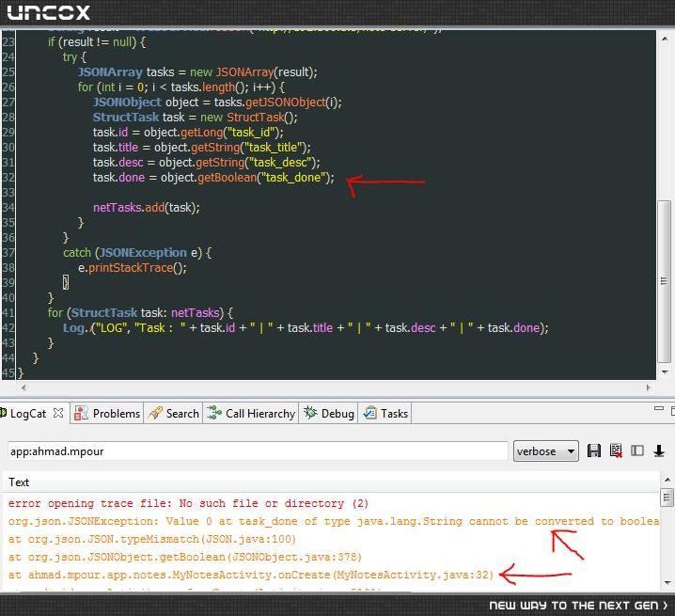Click the Tasks clipboard icon
675x616 pixels.
(x=369, y=413)
